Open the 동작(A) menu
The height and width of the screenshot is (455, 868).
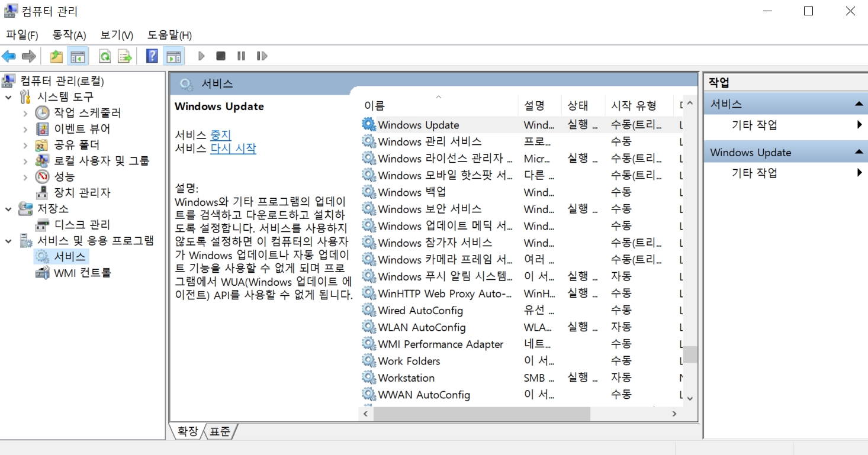click(69, 35)
